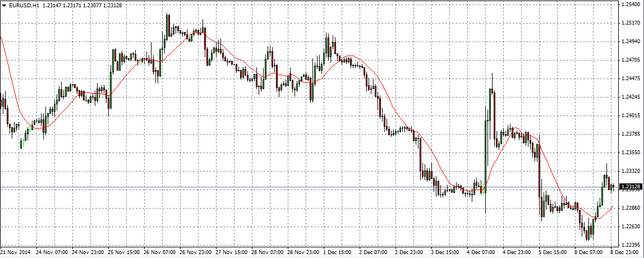Click the 1 Dec 15:00 time label

(x=337, y=251)
